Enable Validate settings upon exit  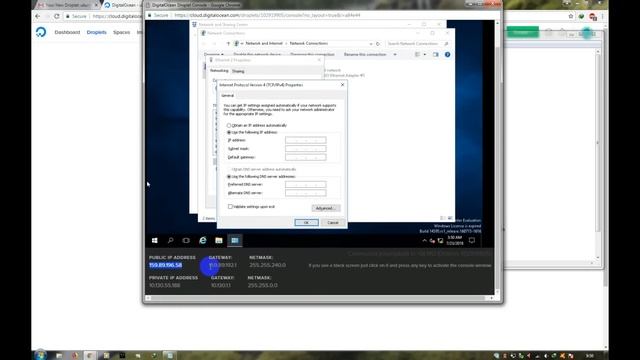click(230, 207)
